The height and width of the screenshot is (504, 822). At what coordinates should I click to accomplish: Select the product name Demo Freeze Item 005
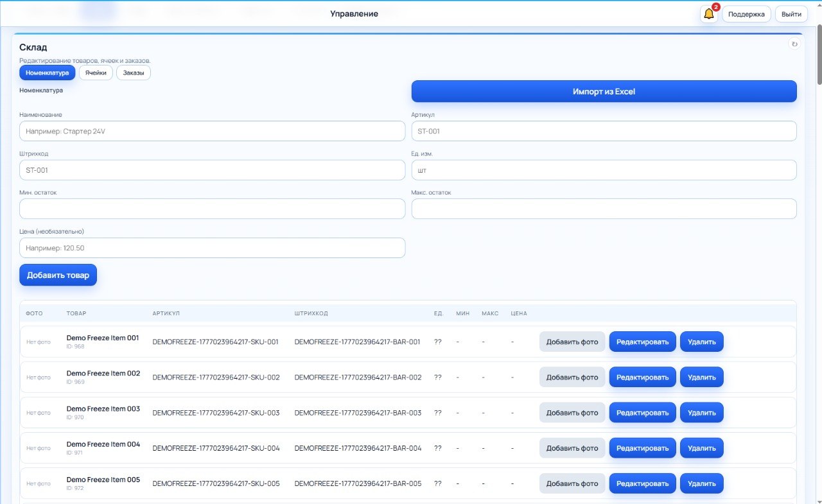pyautogui.click(x=103, y=480)
